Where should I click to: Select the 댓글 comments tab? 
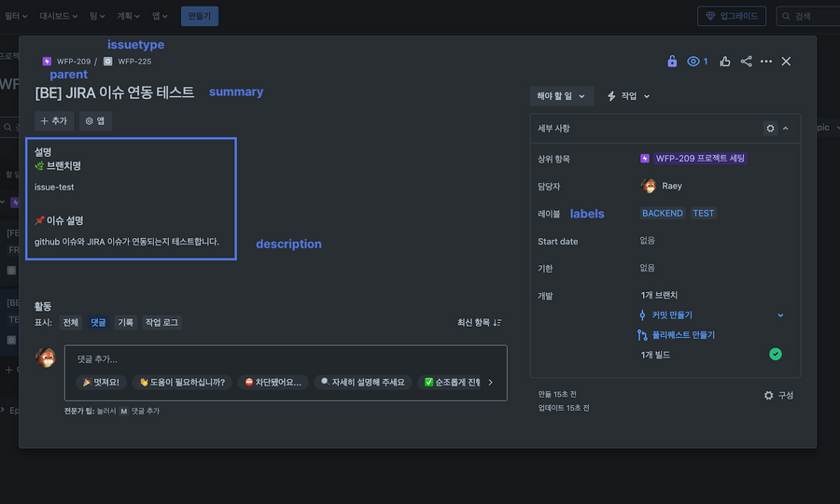click(x=98, y=322)
